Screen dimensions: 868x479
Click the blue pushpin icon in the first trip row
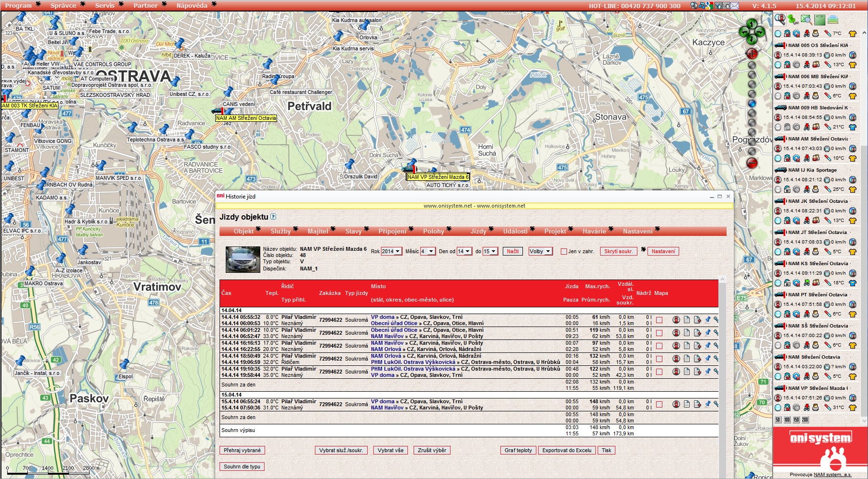707,320
